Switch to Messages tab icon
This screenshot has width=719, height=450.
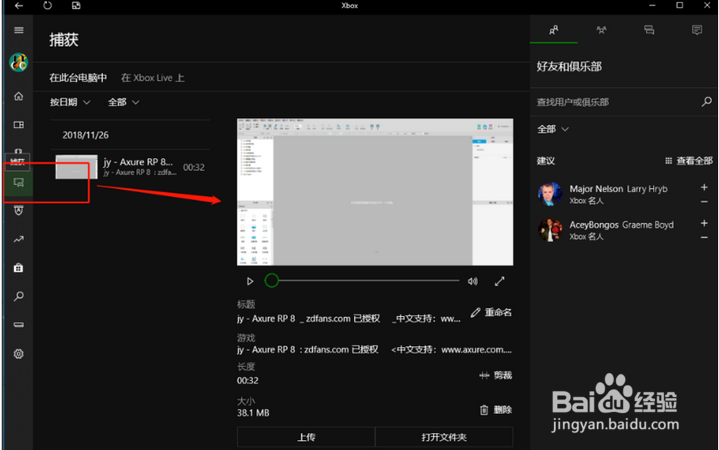(x=649, y=30)
